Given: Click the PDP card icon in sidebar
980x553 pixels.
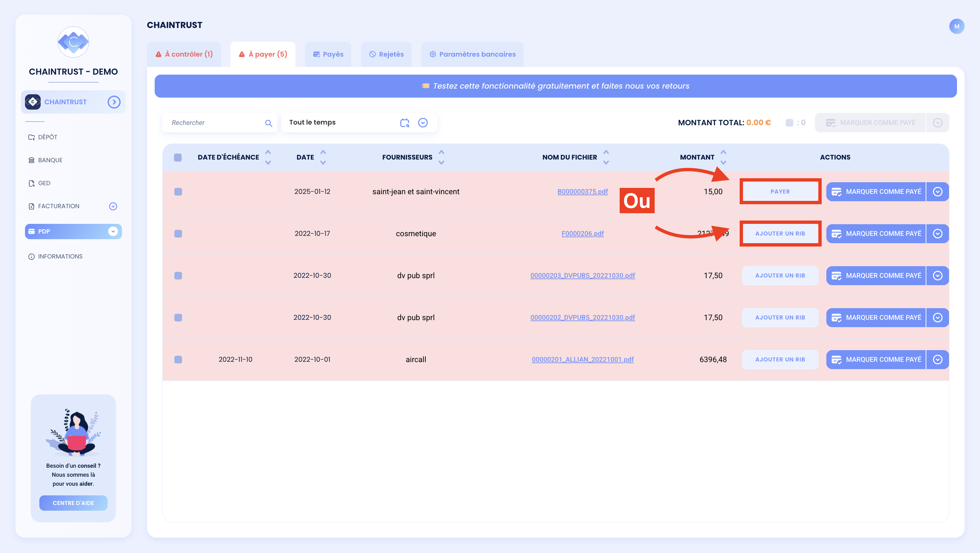Looking at the screenshot, I should (32, 231).
